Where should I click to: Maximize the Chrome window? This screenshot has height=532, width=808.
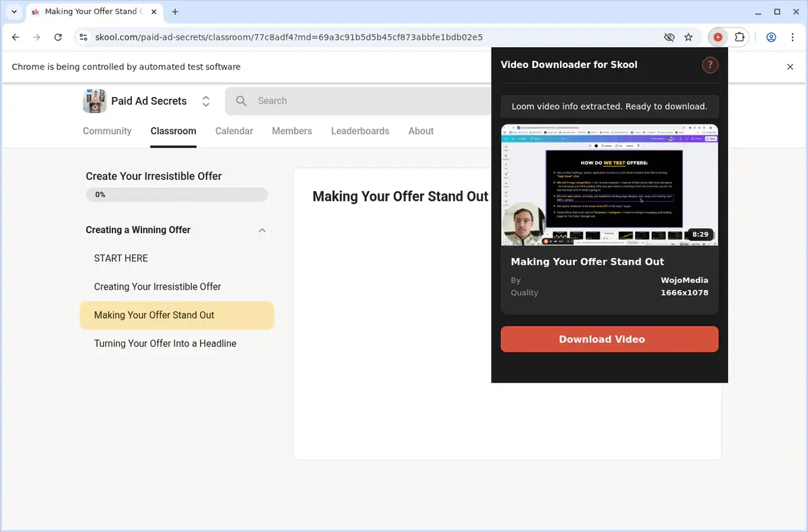pyautogui.click(x=777, y=11)
